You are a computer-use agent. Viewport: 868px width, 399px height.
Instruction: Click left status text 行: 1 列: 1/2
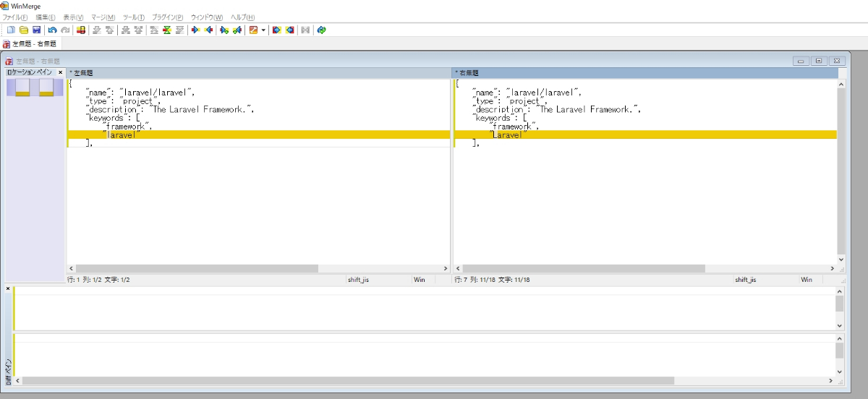98,279
